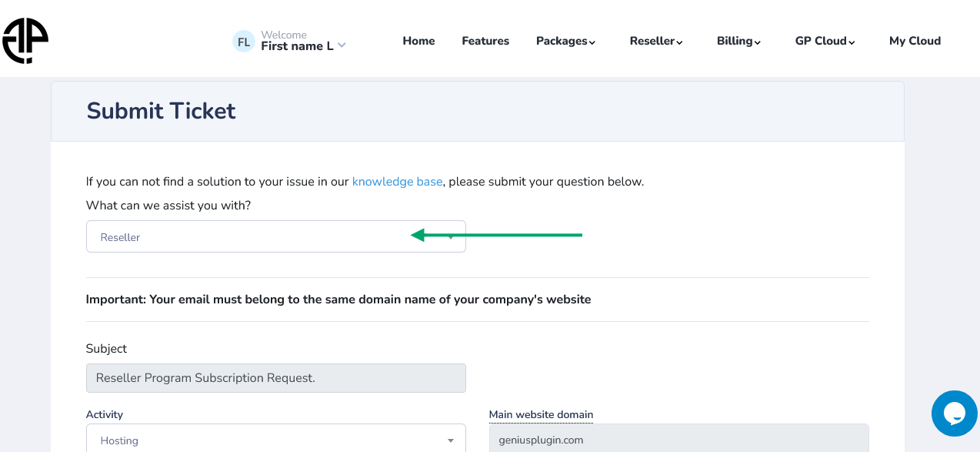Go to the Home page
The height and width of the screenshot is (452, 980).
(x=418, y=41)
